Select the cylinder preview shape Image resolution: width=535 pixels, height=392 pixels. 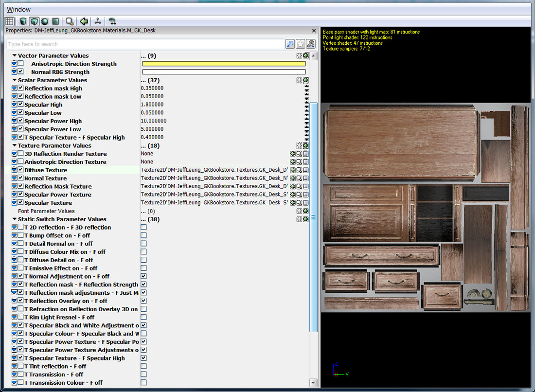point(23,21)
